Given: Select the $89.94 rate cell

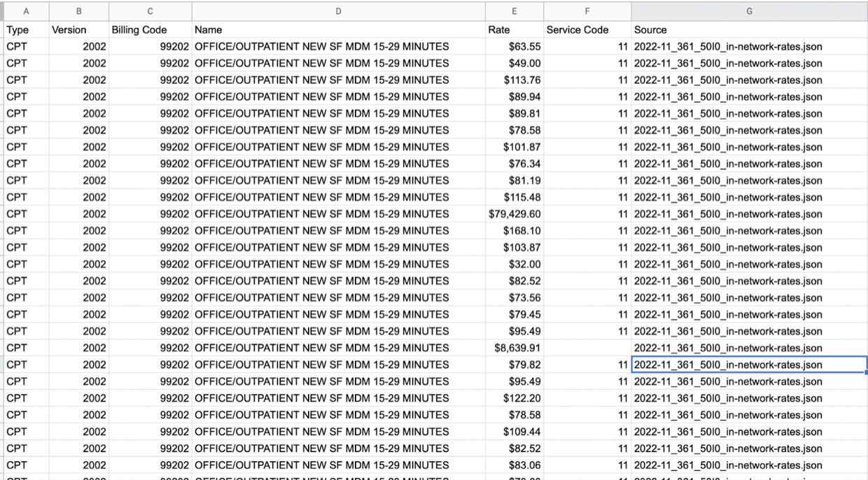Looking at the screenshot, I should (514, 97).
